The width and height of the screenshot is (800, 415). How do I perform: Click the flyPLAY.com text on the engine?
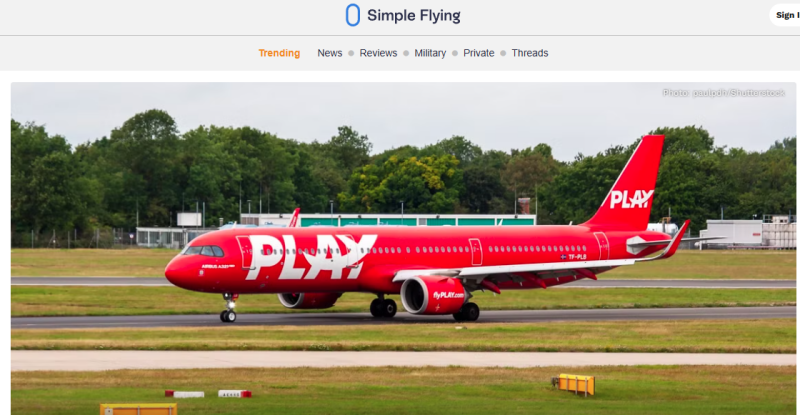point(448,295)
